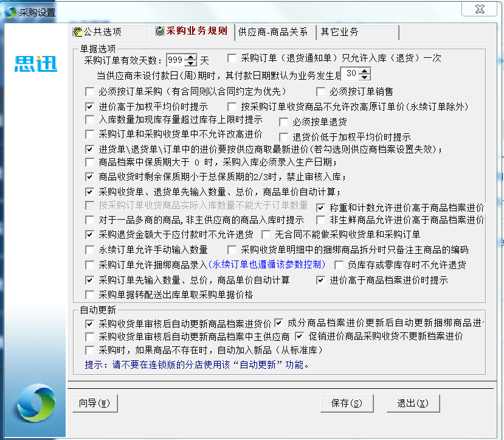Click the 向导(W) wizard button
Viewport: 504px width, 440px height.
94,403
